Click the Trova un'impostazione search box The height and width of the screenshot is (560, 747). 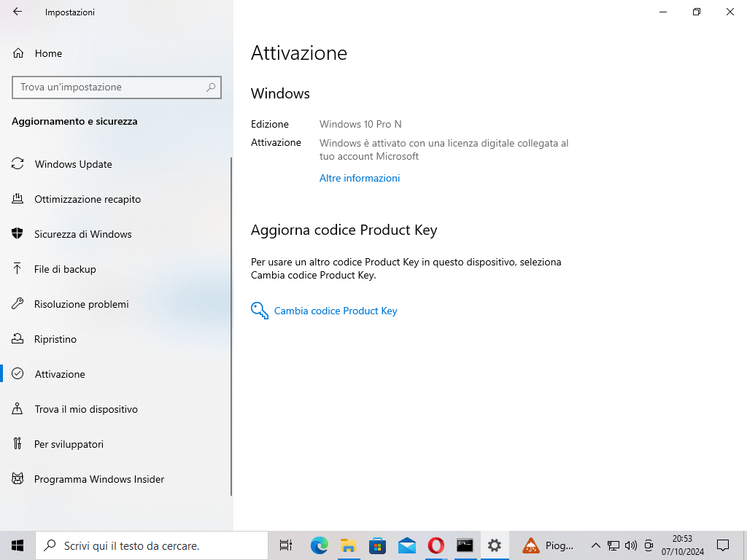coord(116,87)
